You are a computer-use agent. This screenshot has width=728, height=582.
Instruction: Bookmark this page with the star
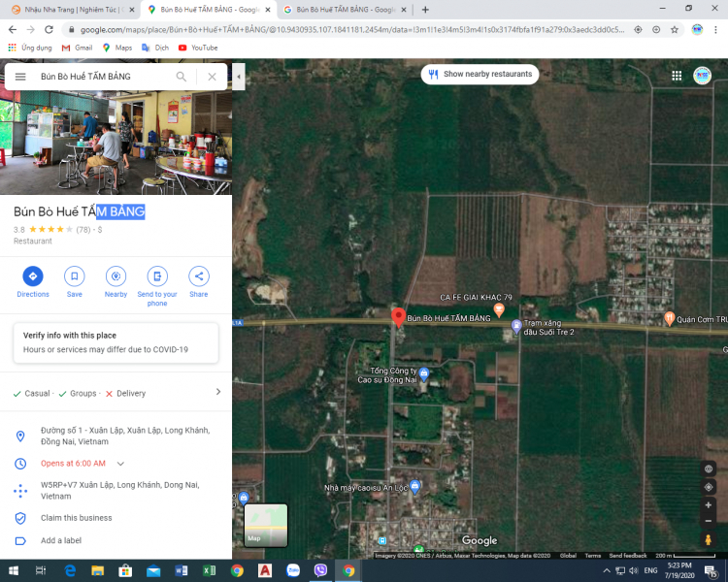[x=675, y=30]
